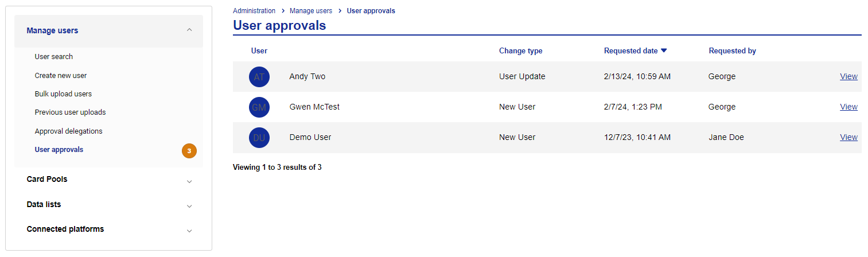Click New User cell in Gwen McTest row
Screen dimensions: 868x257
517,107
